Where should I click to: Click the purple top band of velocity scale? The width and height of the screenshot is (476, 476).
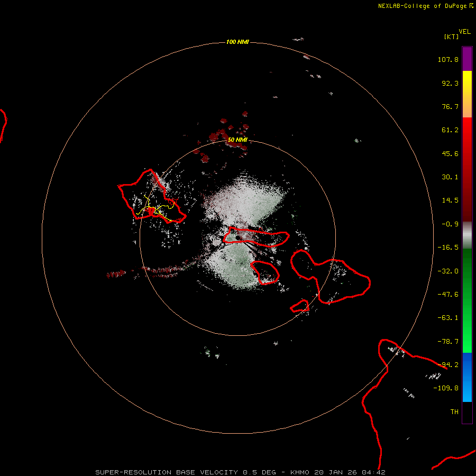[x=467, y=59]
